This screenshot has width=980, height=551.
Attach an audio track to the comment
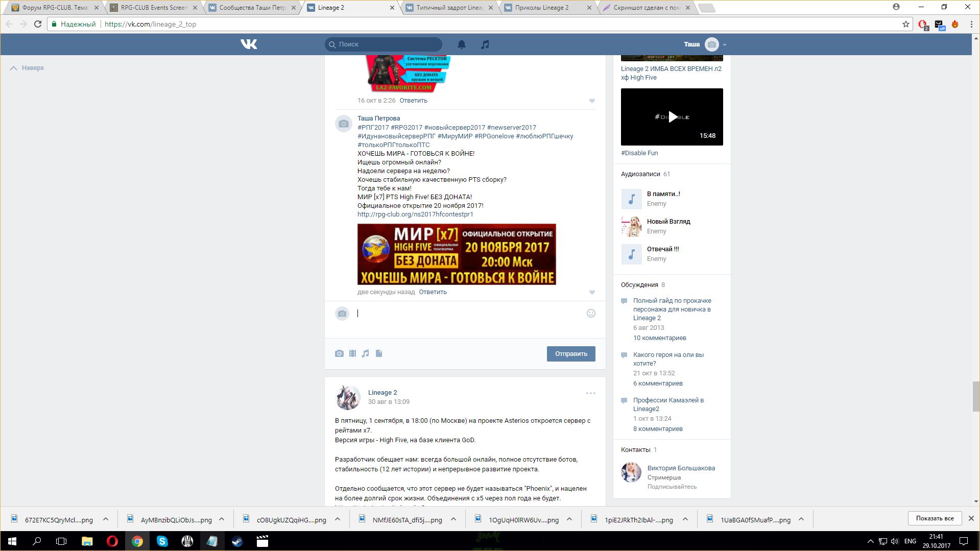[x=366, y=353]
